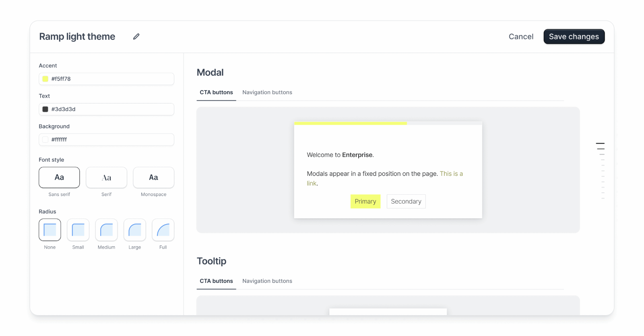Choose the None radius option
The height and width of the screenshot is (336, 644).
[50, 230]
